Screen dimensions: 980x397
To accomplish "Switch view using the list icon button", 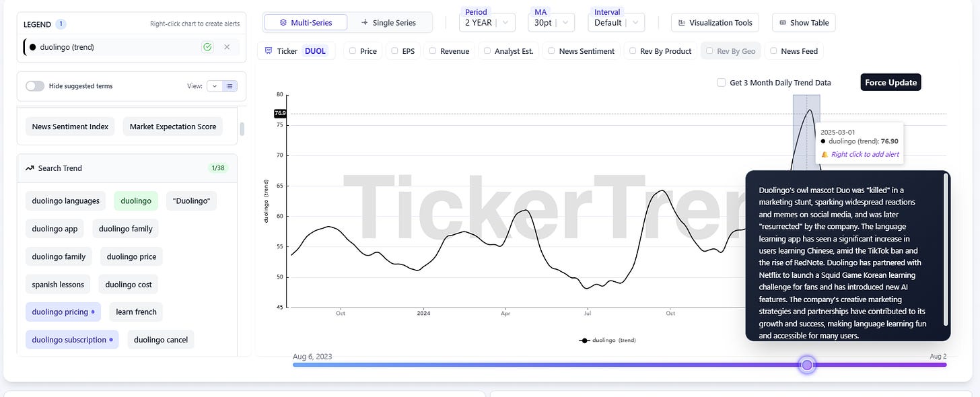I will click(x=230, y=86).
